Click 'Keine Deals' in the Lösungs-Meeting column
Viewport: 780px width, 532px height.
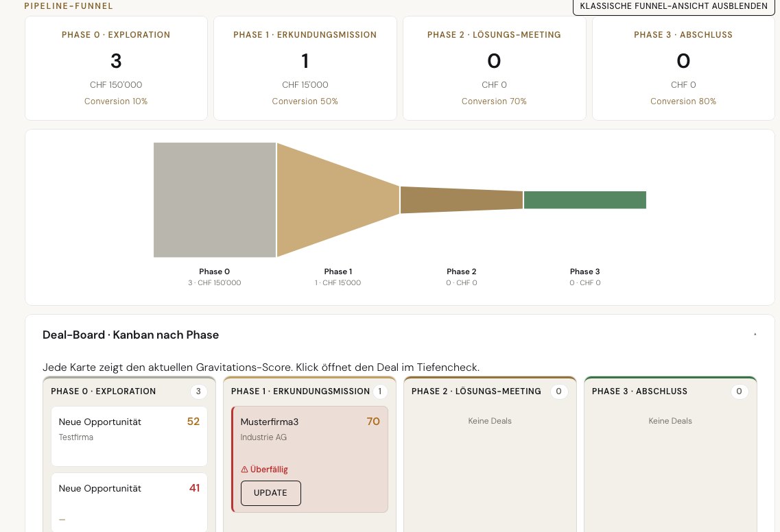point(490,421)
